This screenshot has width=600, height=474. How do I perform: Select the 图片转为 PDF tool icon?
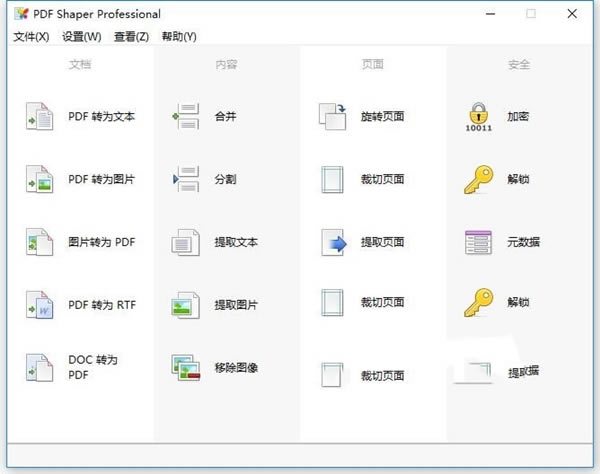[x=39, y=242]
